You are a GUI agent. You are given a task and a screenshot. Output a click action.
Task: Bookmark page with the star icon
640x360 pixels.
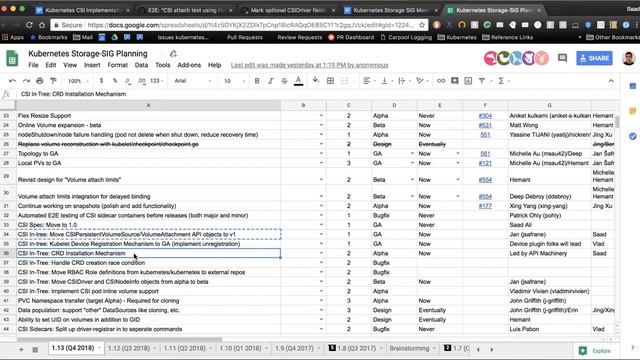click(x=422, y=25)
